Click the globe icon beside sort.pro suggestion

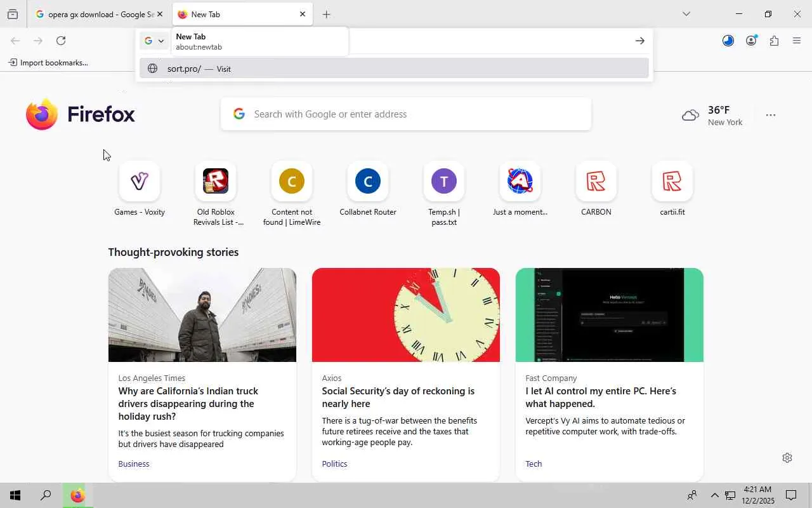coord(152,69)
